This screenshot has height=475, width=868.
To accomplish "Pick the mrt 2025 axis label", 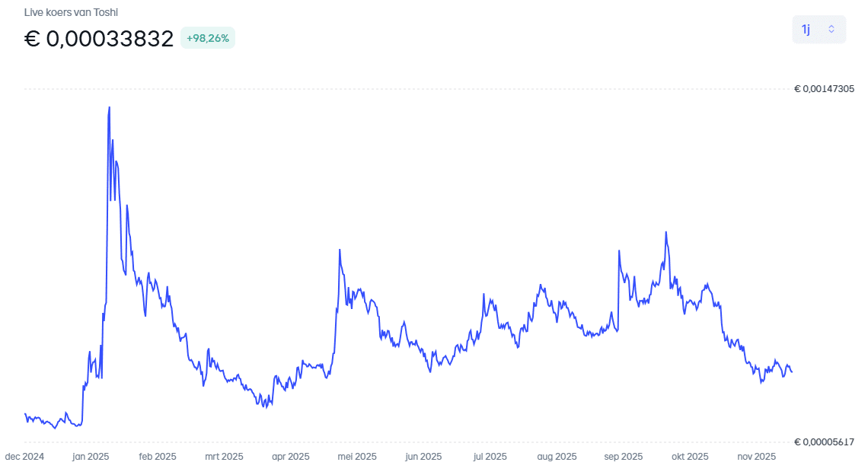I will pos(224,457).
